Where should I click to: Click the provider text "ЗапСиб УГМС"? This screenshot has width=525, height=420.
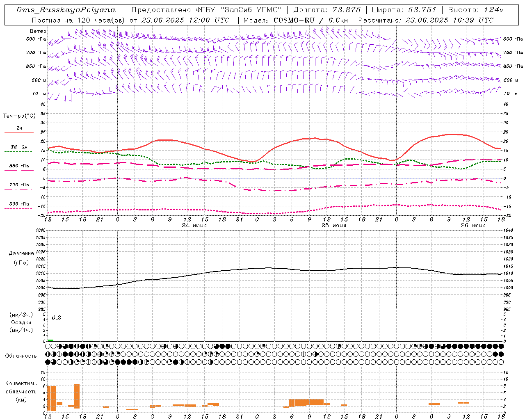pos(251,10)
